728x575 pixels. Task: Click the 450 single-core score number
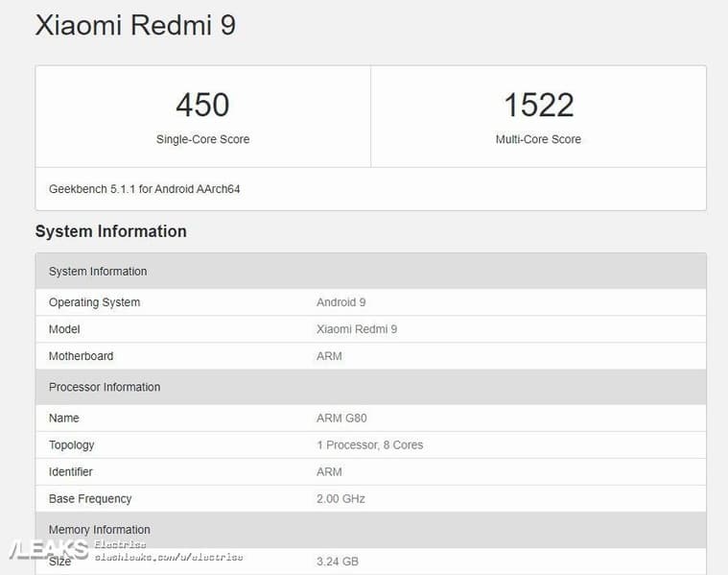coord(202,105)
